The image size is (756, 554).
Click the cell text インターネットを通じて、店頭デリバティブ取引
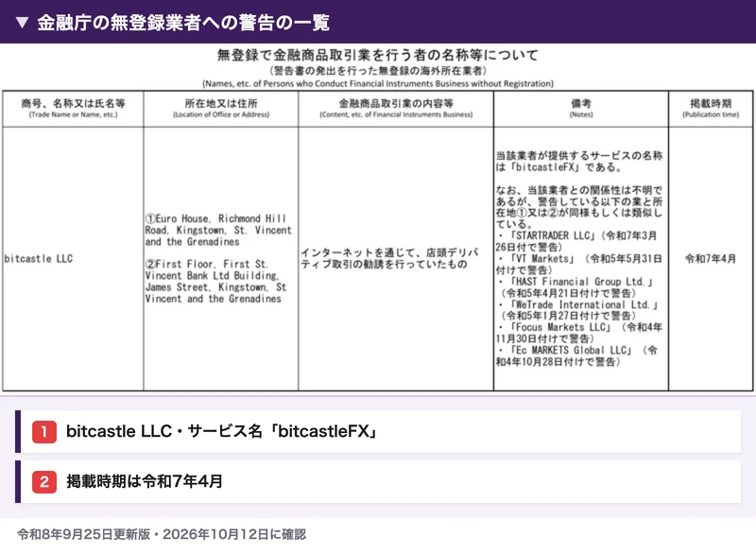[x=389, y=258]
